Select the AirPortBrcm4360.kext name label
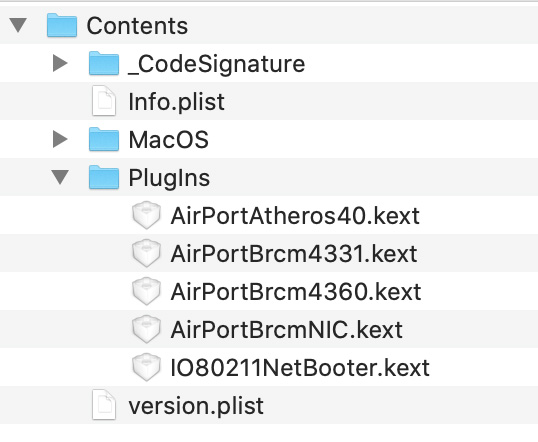538x442 pixels. coord(296,292)
